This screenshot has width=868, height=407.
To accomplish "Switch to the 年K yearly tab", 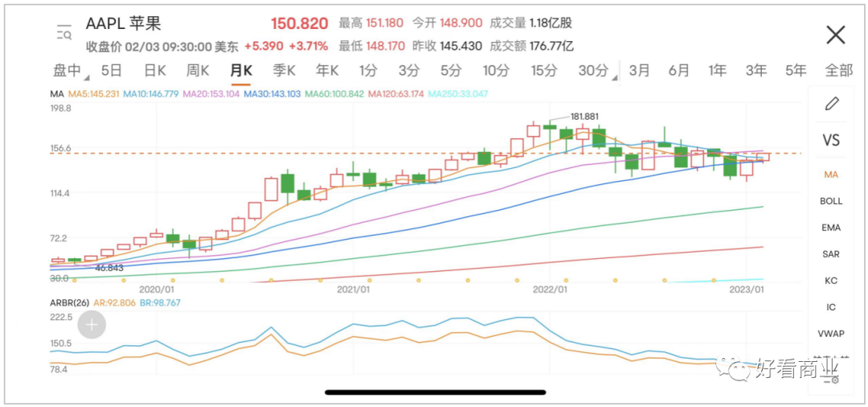I will (x=326, y=70).
